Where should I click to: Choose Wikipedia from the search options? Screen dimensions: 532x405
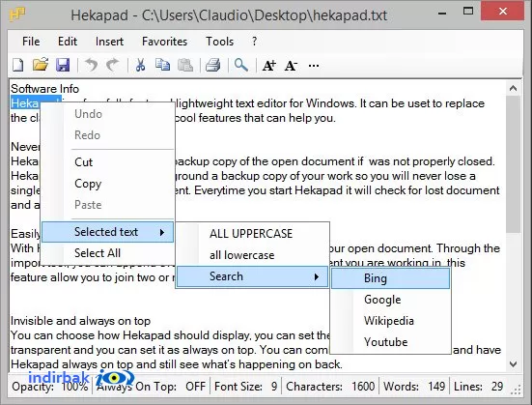390,321
